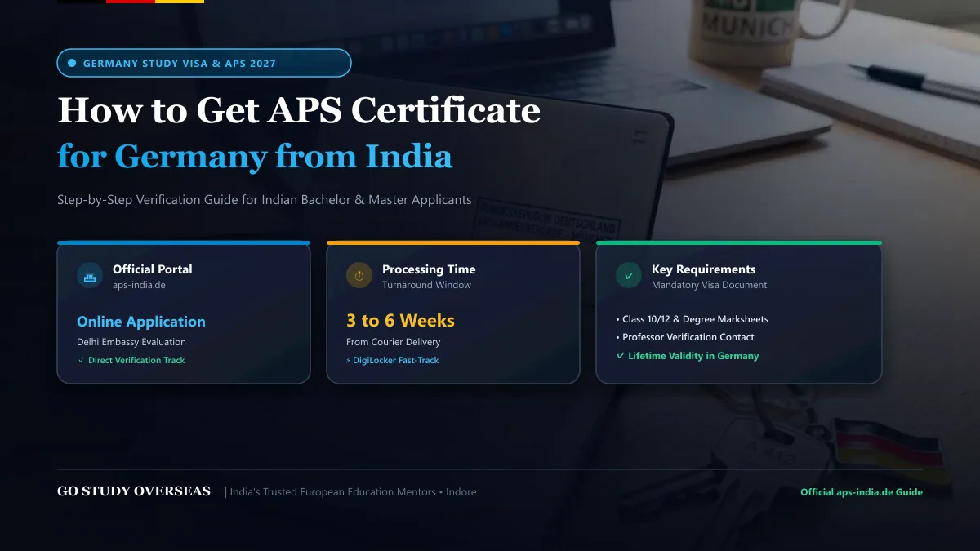
Task: Click '3 to 6 Weeks' yellow text
Action: click(x=400, y=321)
